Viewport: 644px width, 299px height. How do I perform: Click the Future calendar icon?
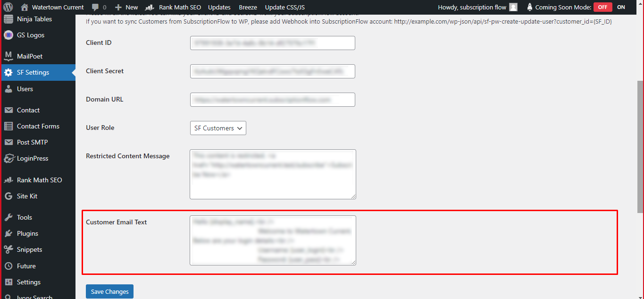click(x=8, y=266)
